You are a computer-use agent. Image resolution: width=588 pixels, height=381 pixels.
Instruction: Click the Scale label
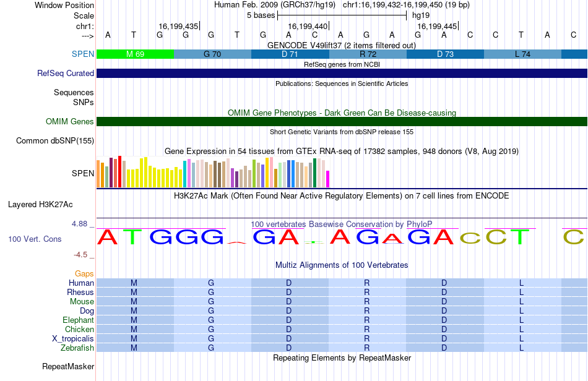pos(84,15)
